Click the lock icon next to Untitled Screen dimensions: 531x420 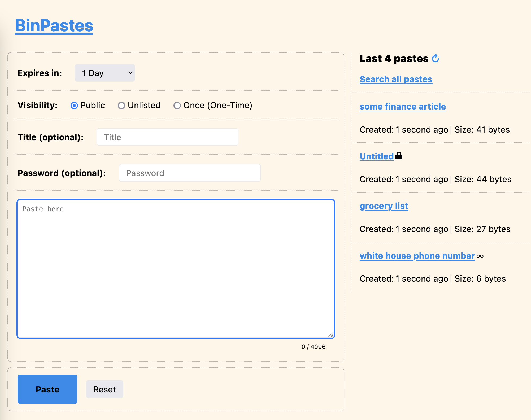tap(399, 156)
